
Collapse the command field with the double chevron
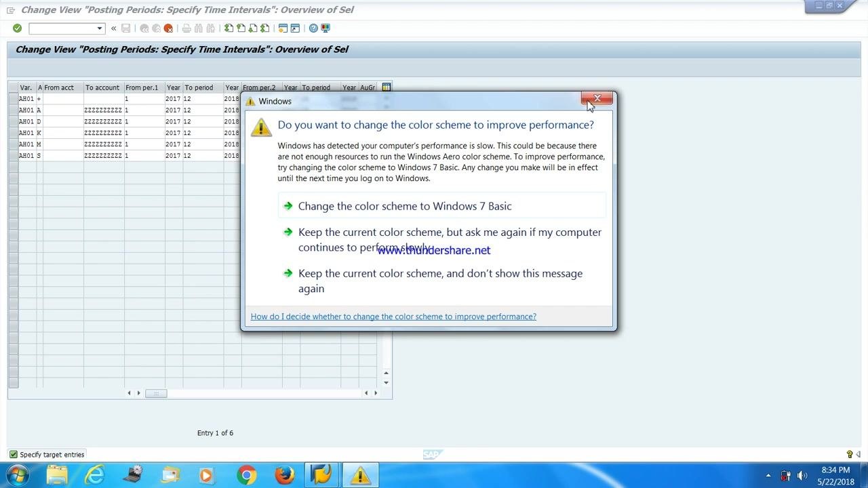(113, 28)
